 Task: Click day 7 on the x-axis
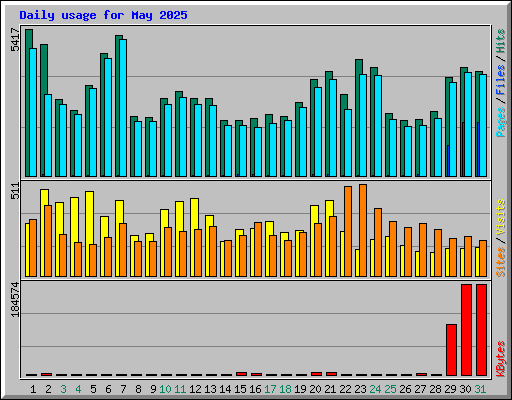click(123, 389)
